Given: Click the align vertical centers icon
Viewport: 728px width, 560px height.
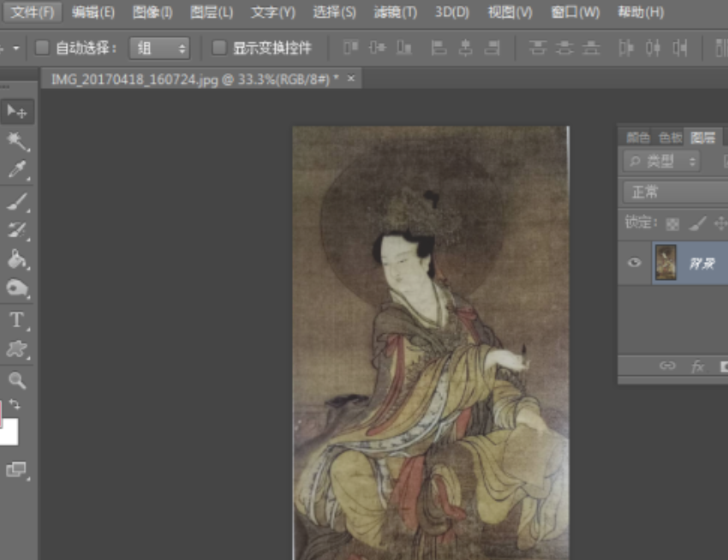Looking at the screenshot, I should coord(378,47).
